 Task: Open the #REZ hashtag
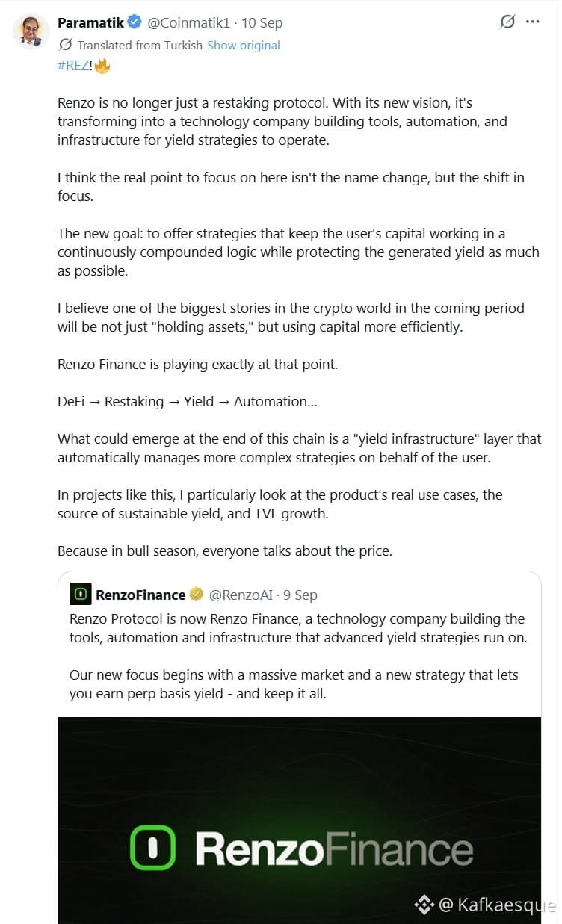point(74,66)
